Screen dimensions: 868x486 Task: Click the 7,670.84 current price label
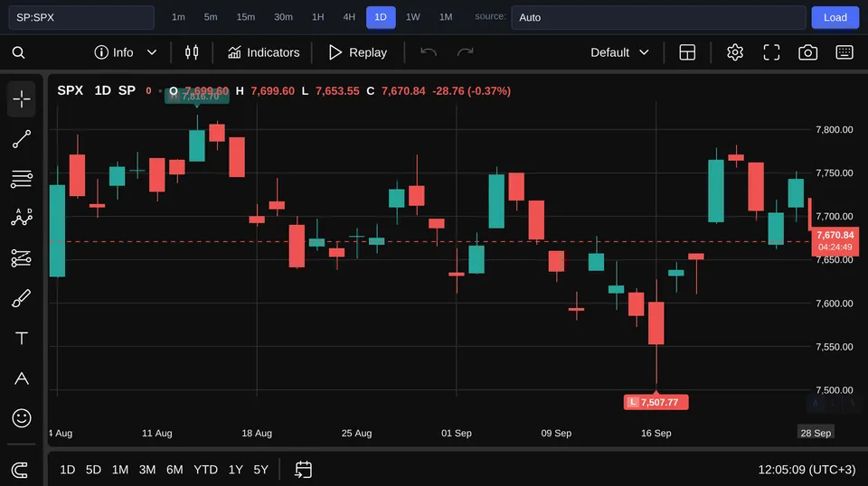pos(835,241)
